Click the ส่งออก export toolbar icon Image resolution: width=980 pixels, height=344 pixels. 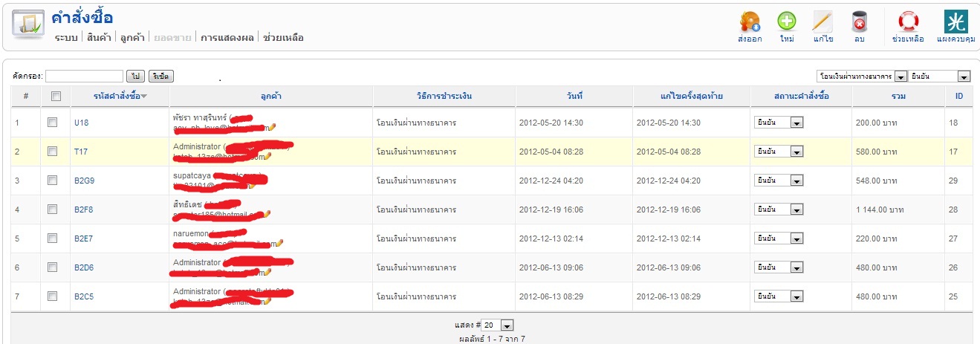(x=750, y=22)
